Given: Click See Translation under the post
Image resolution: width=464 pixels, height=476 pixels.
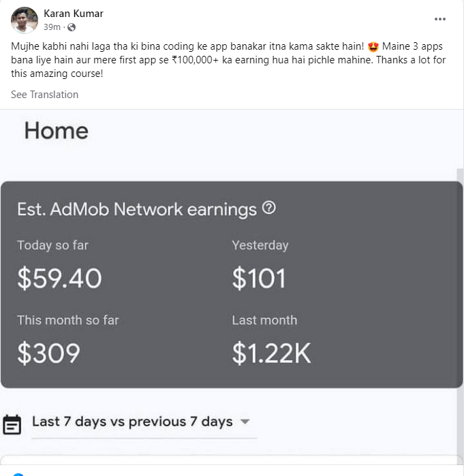Looking at the screenshot, I should pos(44,95).
